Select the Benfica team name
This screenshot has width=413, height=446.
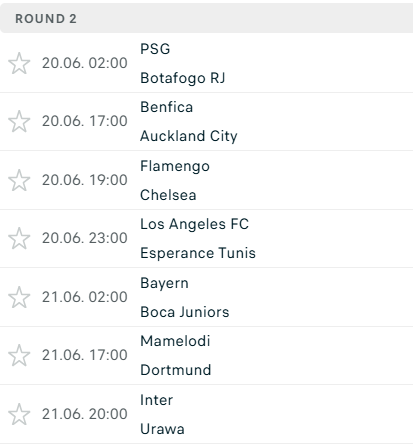[x=166, y=107]
